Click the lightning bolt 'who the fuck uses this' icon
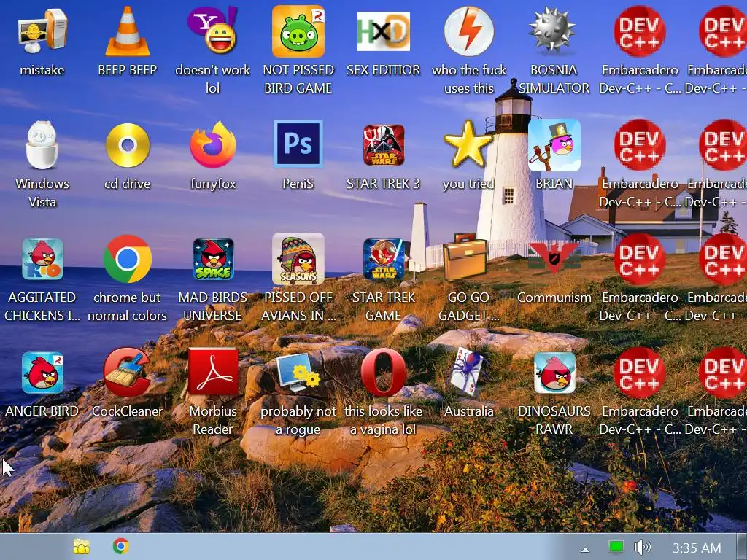 [x=469, y=31]
